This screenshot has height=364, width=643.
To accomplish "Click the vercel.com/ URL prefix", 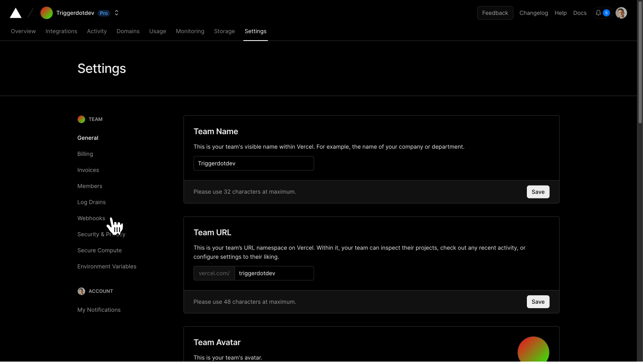I will coord(214,273).
